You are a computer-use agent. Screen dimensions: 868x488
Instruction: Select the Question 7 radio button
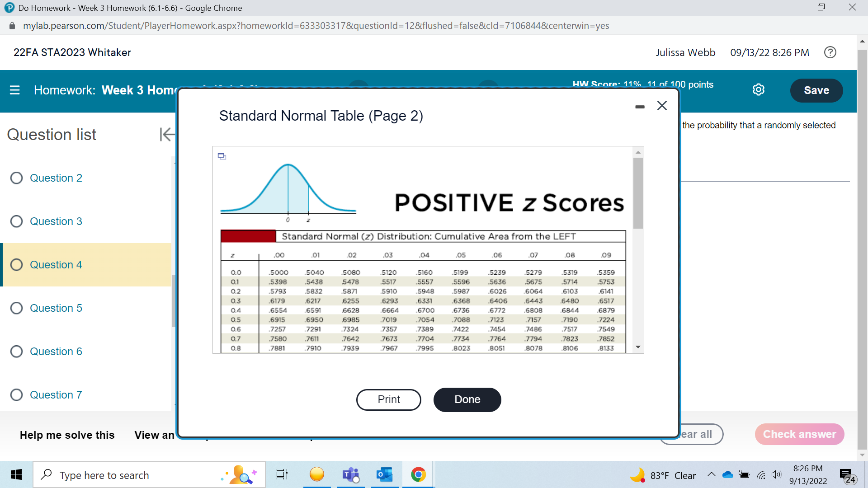[x=16, y=394]
